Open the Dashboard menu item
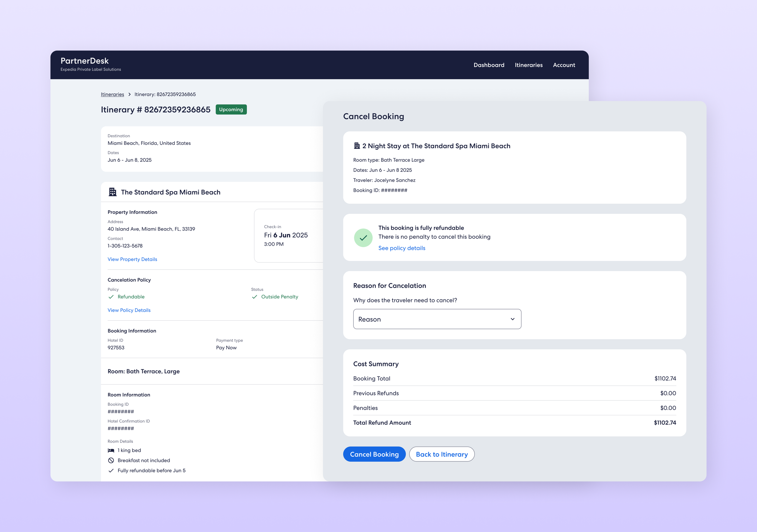The width and height of the screenshot is (757, 532). [x=489, y=65]
